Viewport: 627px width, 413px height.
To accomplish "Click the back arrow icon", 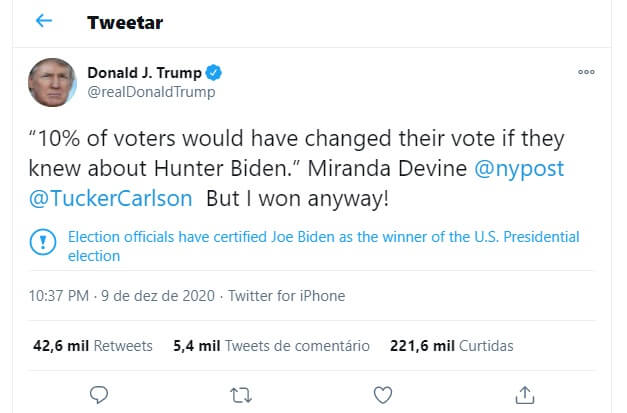I will (44, 21).
